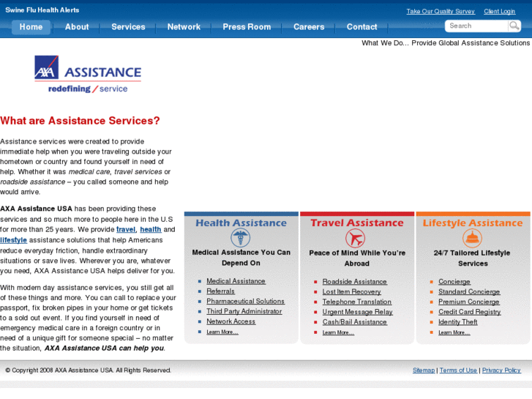
Task: Click the AXA Assistance logo
Action: click(88, 75)
